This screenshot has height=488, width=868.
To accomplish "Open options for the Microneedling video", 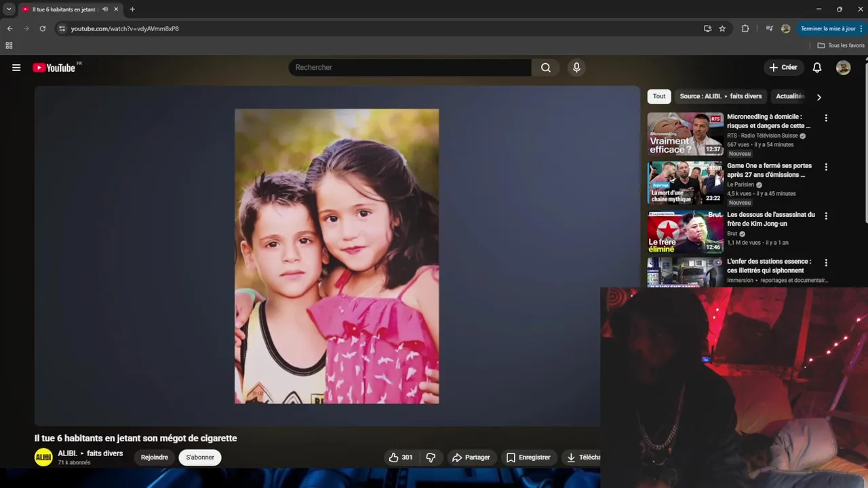I will pos(826,118).
